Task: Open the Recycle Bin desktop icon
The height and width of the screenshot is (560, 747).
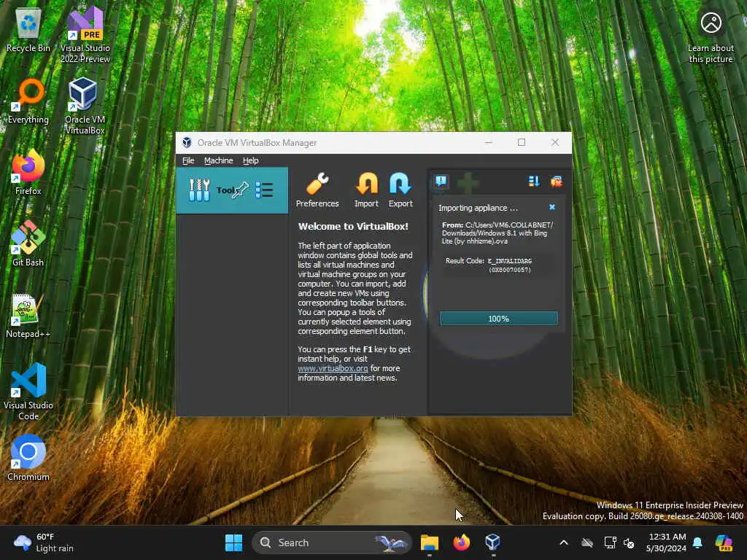Action: (28, 31)
